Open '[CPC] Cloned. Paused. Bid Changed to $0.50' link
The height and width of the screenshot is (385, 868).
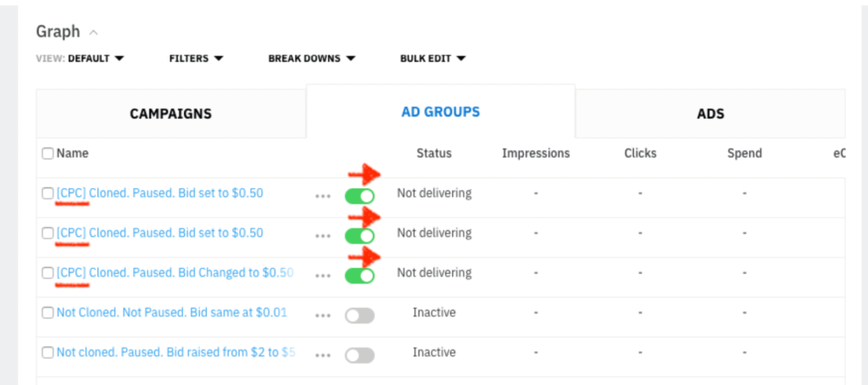pos(175,273)
